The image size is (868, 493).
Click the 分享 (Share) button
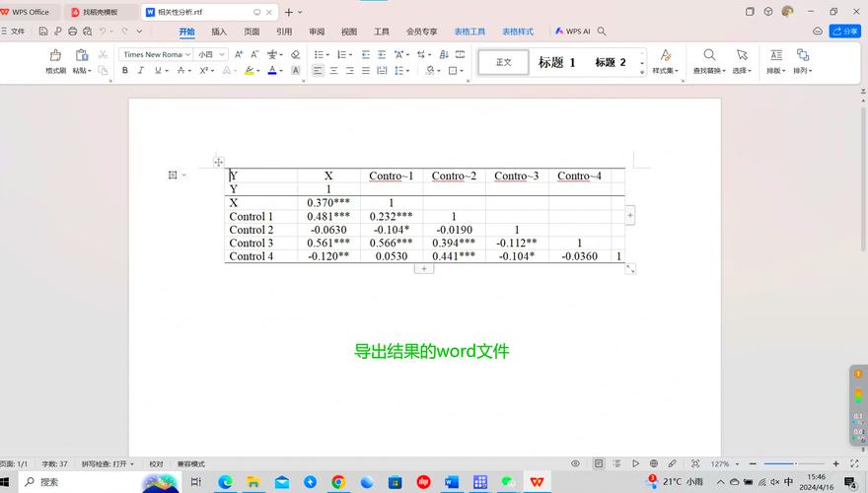[x=845, y=32]
